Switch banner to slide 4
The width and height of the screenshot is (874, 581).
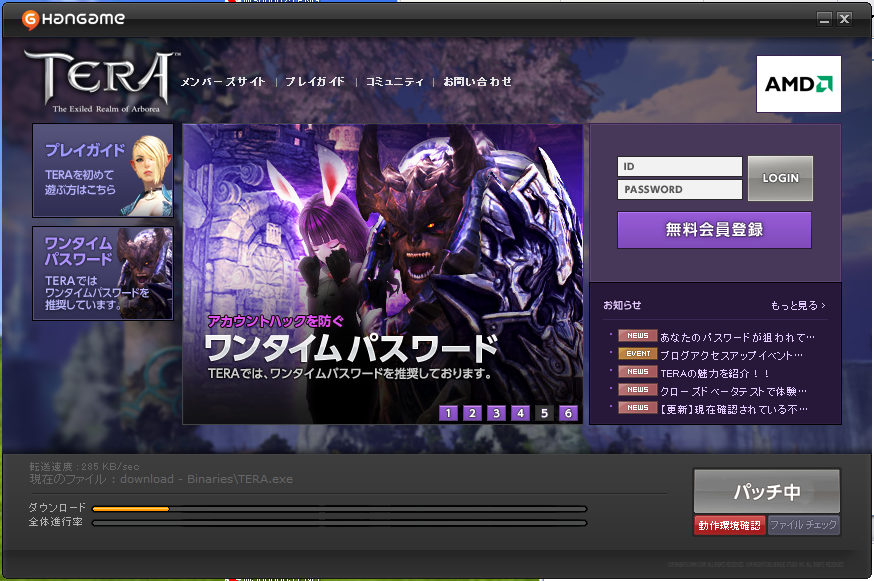520,413
